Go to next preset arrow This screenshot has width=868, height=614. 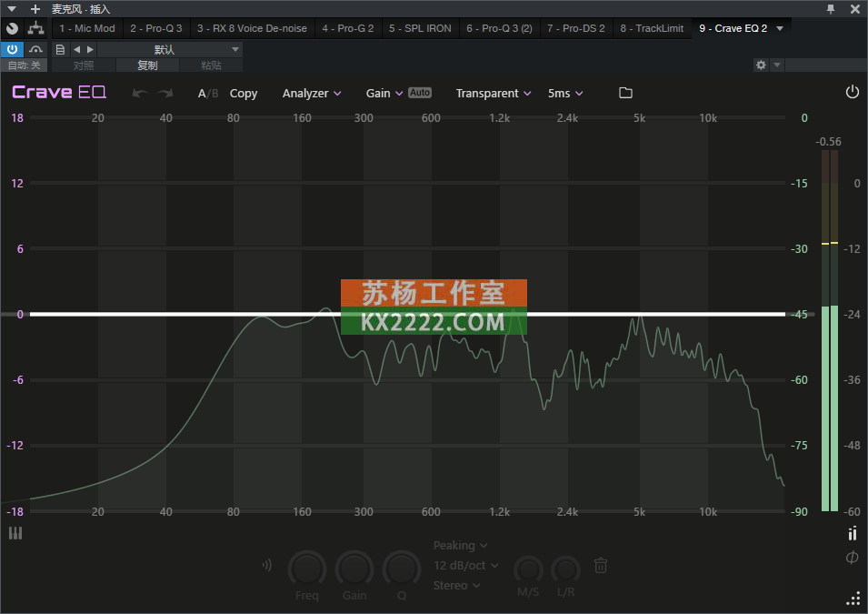(90, 49)
